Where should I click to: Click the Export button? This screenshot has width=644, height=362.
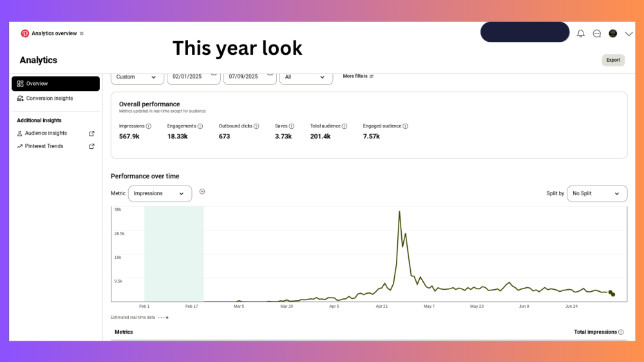click(613, 60)
